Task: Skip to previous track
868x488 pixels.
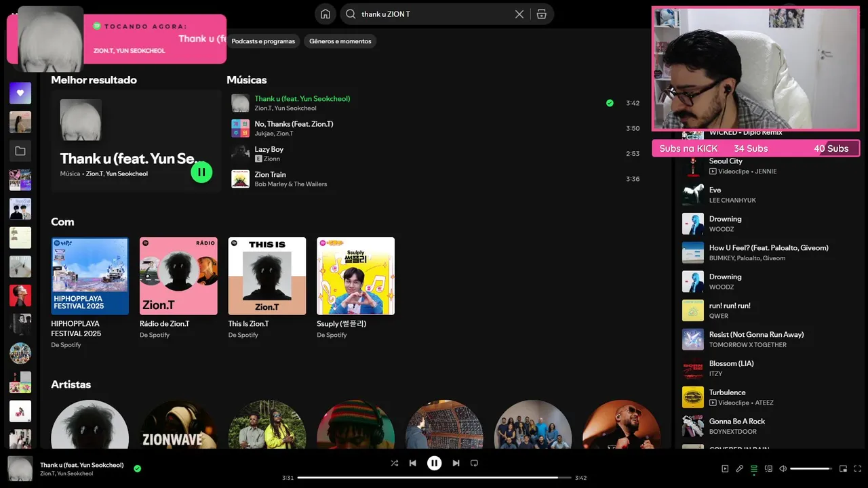Action: (x=412, y=463)
